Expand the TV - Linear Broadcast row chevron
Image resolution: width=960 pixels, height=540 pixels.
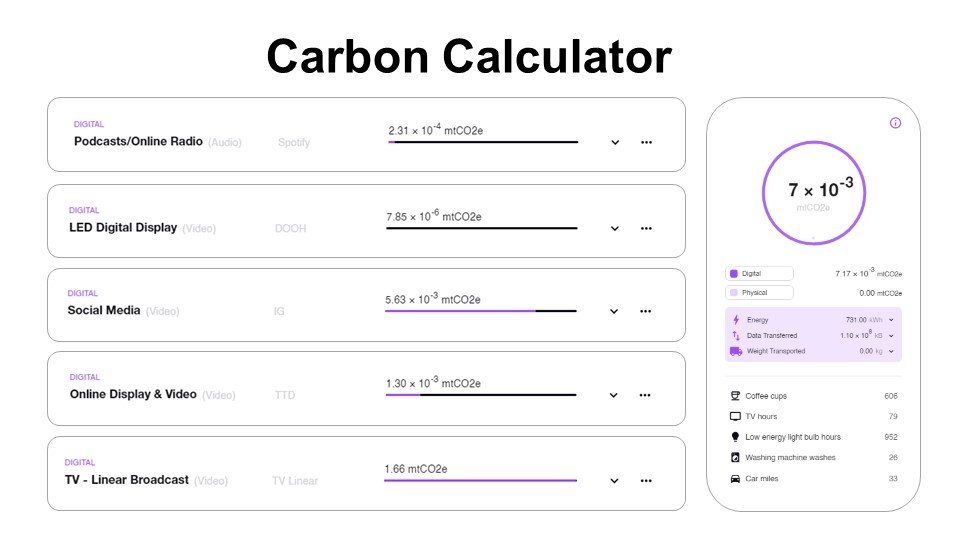pyautogui.click(x=614, y=481)
